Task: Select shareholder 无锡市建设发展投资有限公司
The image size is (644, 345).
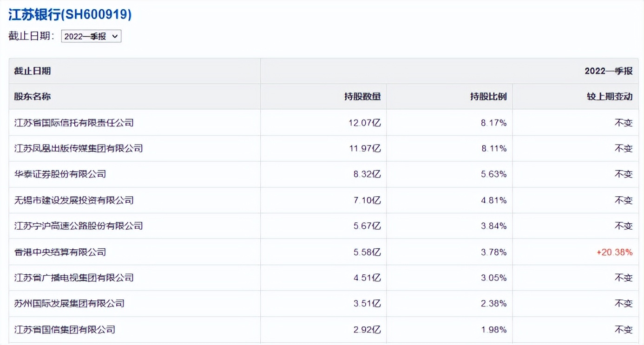Action: tap(74, 200)
